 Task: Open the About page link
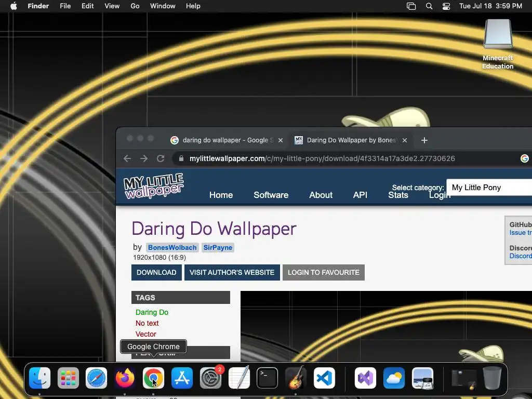pyautogui.click(x=321, y=195)
